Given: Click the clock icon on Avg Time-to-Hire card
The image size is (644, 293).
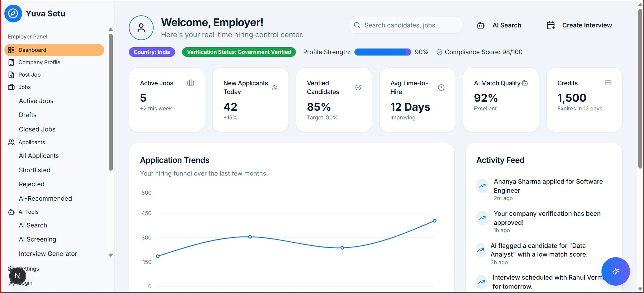Looking at the screenshot, I should [x=441, y=87].
